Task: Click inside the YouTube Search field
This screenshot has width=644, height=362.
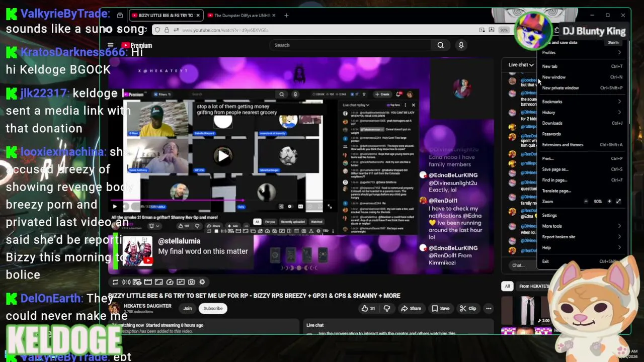Action: (x=351, y=45)
